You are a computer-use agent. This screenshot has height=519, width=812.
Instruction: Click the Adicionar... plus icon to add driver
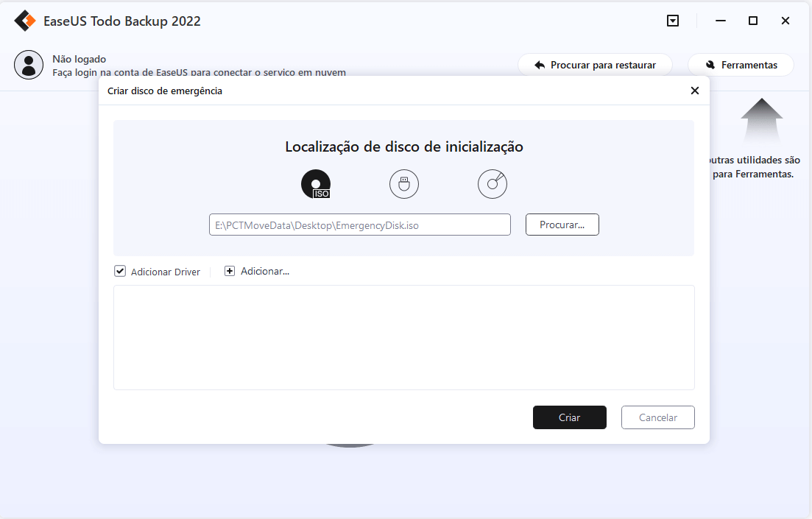(230, 271)
